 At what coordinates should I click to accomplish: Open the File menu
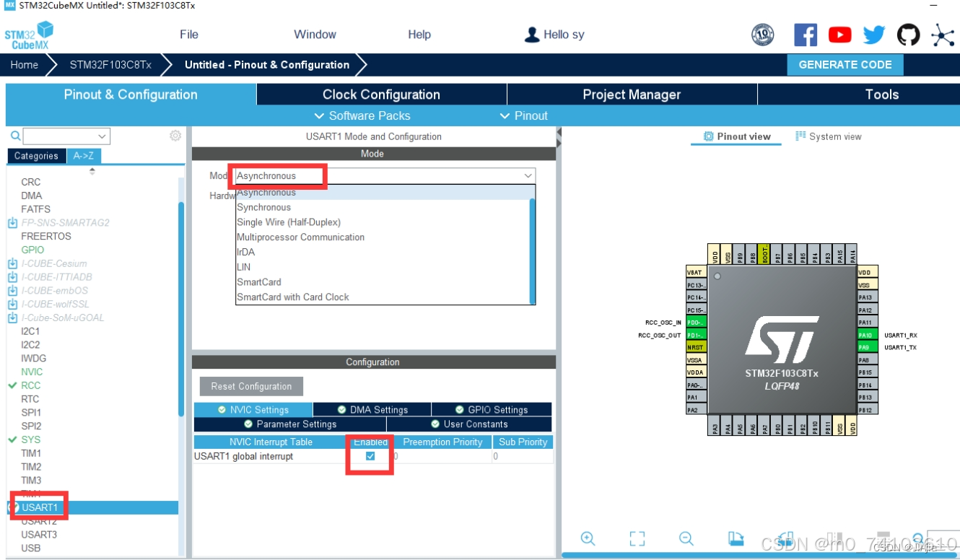tap(189, 35)
